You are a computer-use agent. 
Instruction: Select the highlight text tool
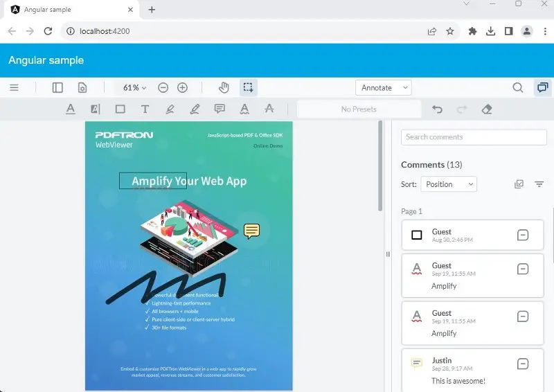(x=95, y=109)
